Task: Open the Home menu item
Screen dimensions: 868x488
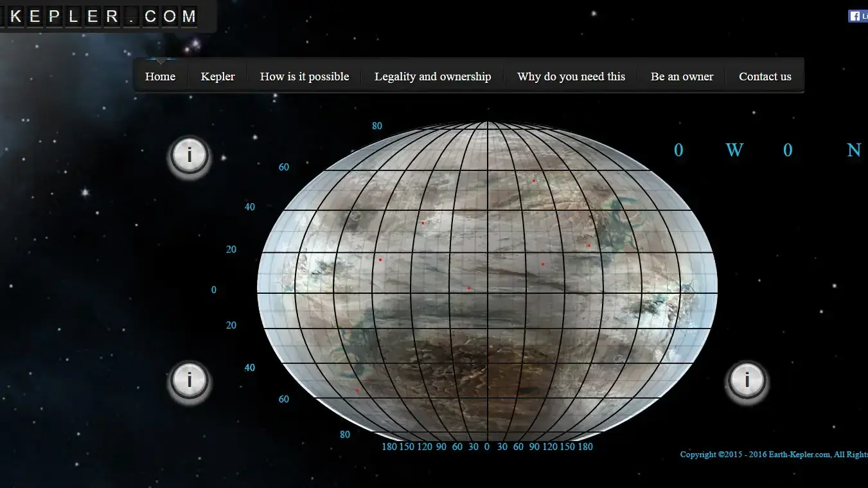Action: coord(160,77)
